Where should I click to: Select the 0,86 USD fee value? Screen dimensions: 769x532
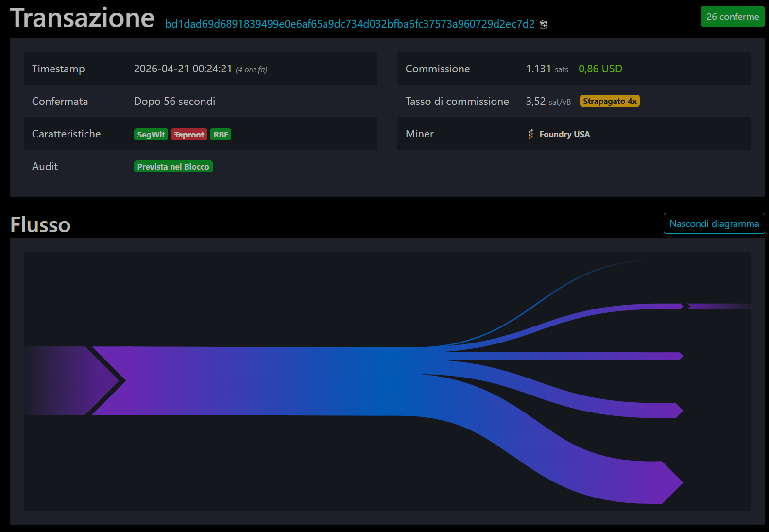(600, 69)
